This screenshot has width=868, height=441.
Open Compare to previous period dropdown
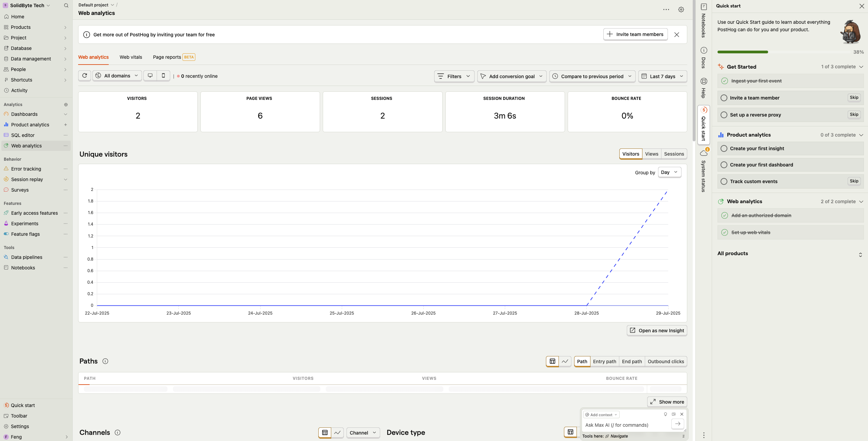pyautogui.click(x=592, y=76)
